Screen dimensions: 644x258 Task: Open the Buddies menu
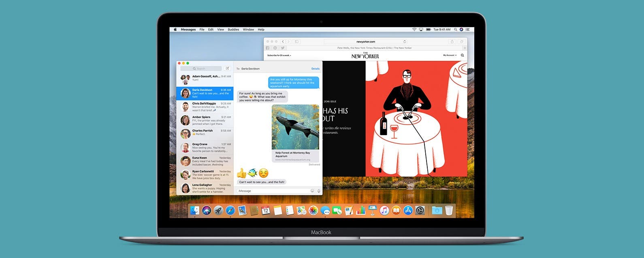point(233,30)
